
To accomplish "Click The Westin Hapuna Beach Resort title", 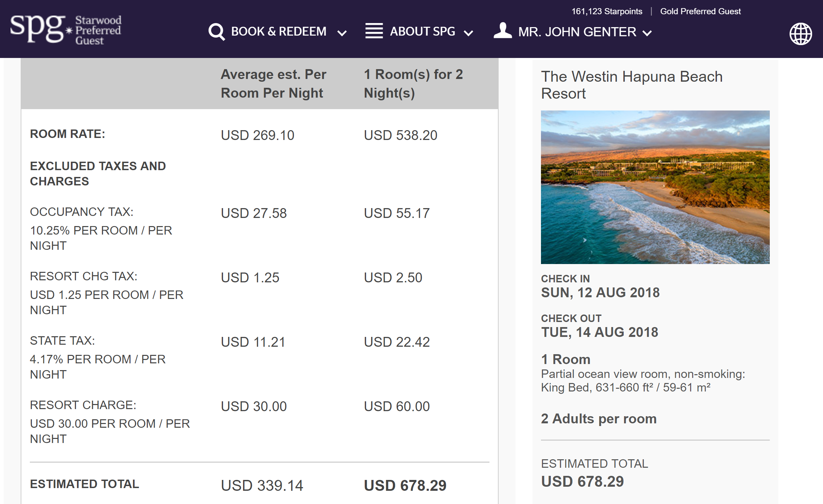I will point(631,85).
